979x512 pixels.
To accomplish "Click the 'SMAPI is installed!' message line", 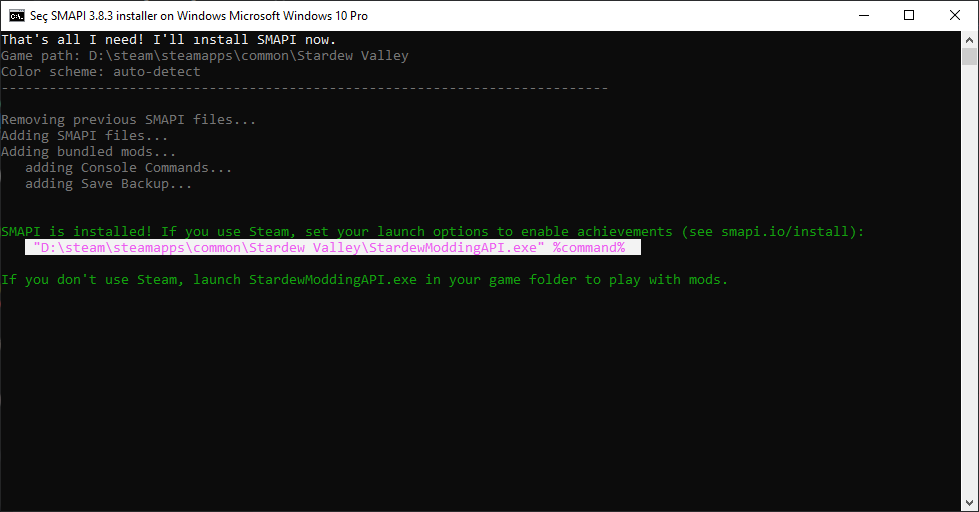I will 433,232.
